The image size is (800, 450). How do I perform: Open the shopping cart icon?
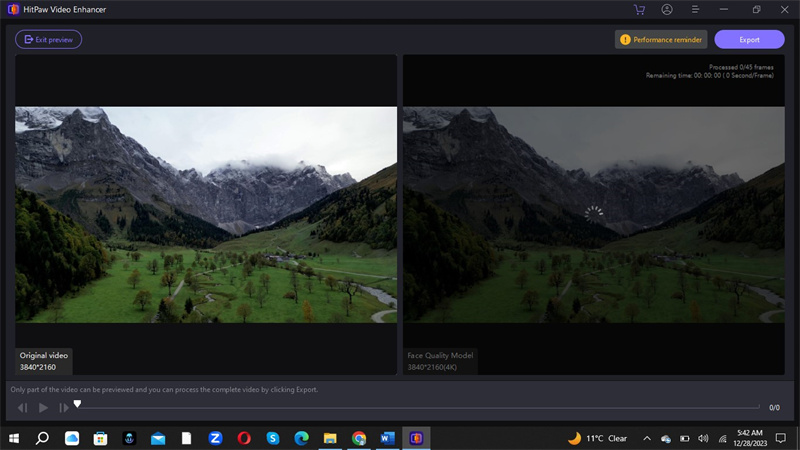coord(639,10)
